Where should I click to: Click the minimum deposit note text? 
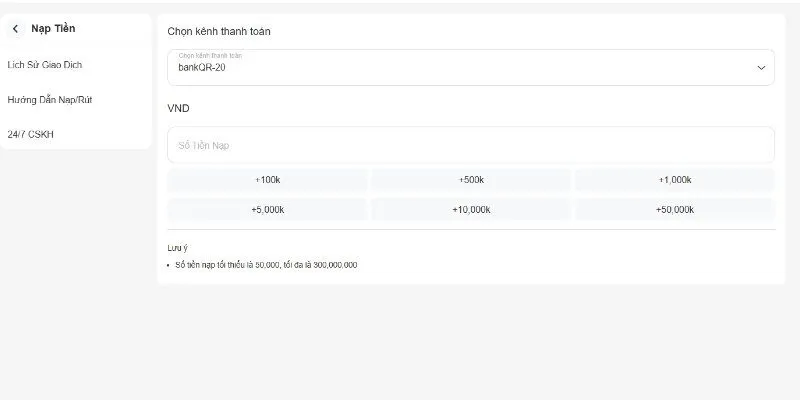click(x=266, y=265)
